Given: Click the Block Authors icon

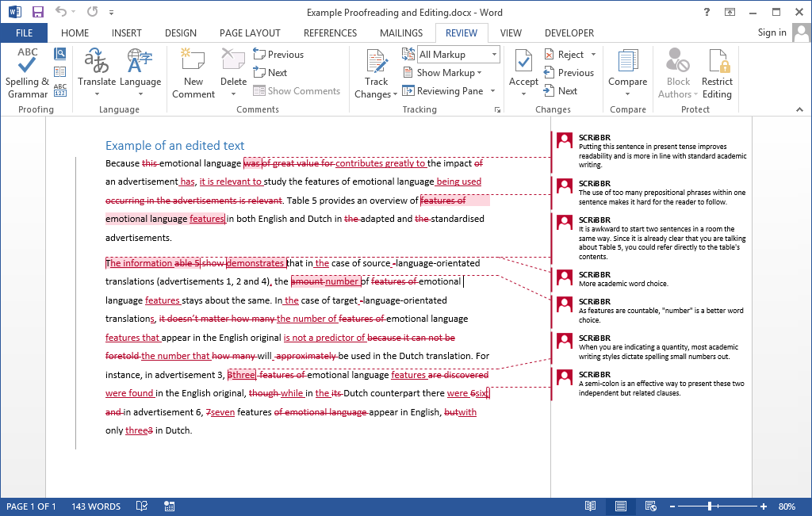Looking at the screenshot, I should [676, 71].
